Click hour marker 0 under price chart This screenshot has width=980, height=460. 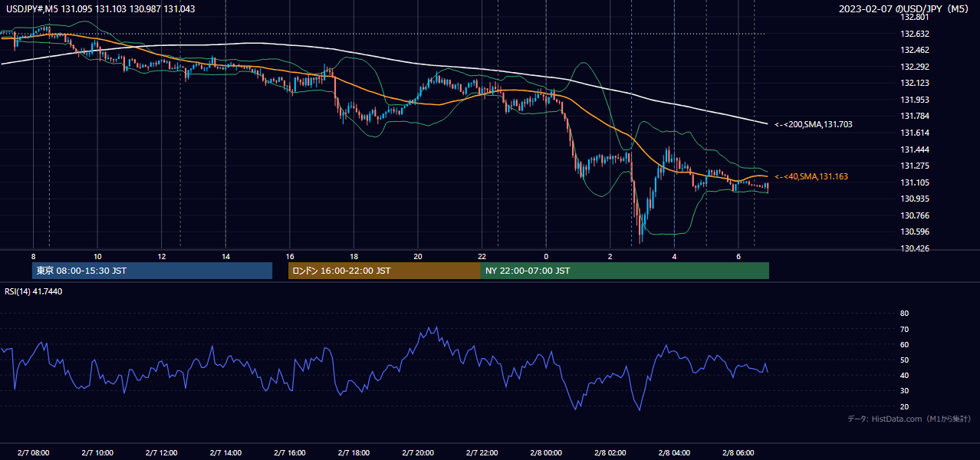tap(546, 256)
